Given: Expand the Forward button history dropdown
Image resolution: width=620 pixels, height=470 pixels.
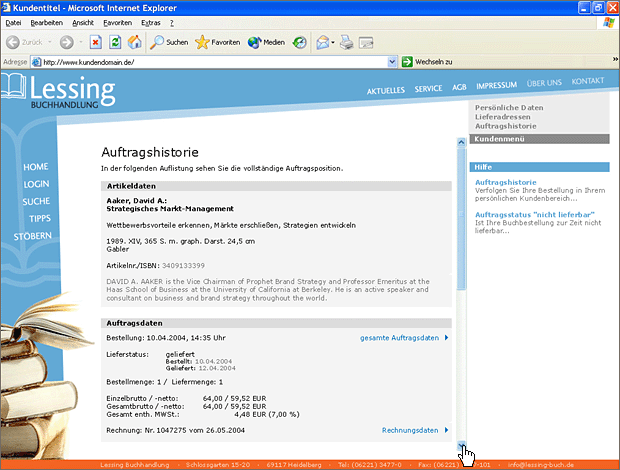Looking at the screenshot, I should [x=81, y=42].
